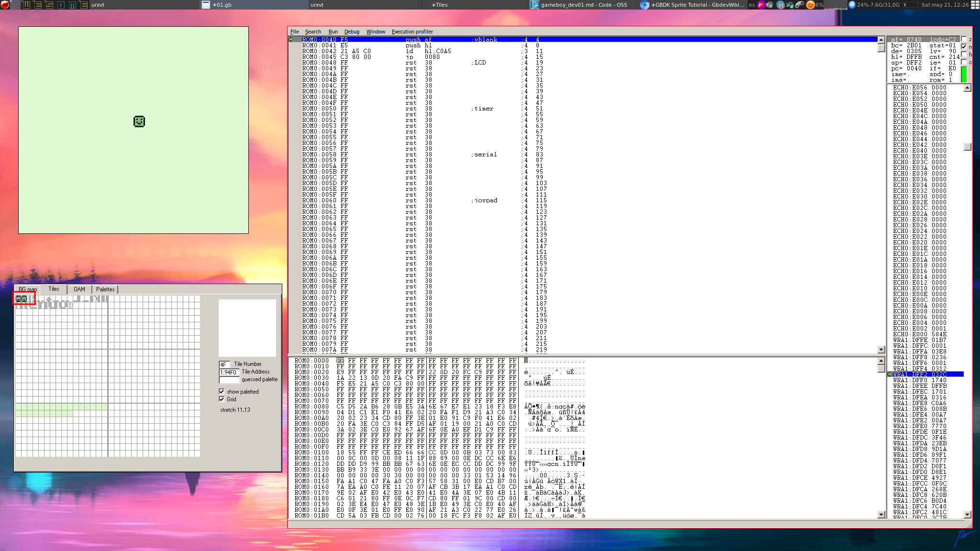Image resolution: width=980 pixels, height=551 pixels.
Task: Switch to the Palettes tab
Action: click(x=105, y=289)
